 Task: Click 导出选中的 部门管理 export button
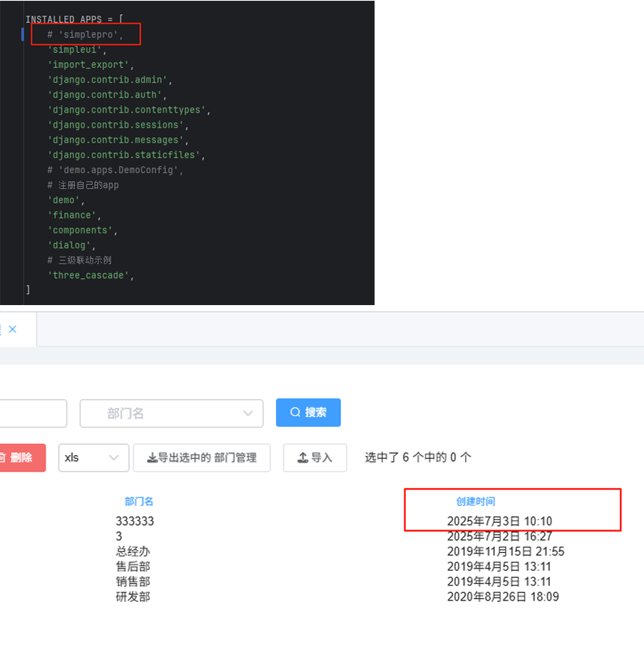201,457
